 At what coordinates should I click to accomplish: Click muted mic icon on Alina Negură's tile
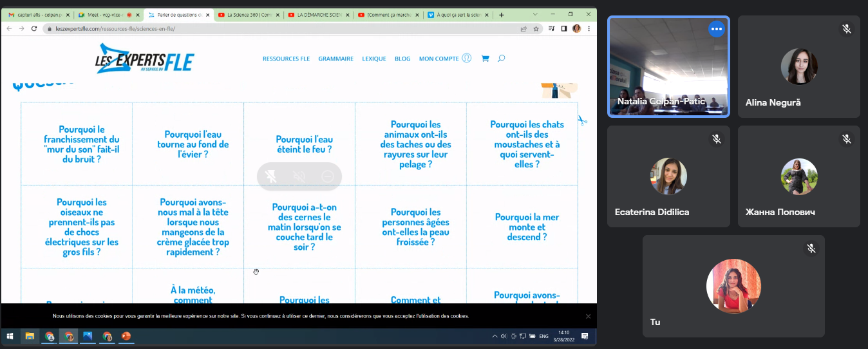point(846,29)
